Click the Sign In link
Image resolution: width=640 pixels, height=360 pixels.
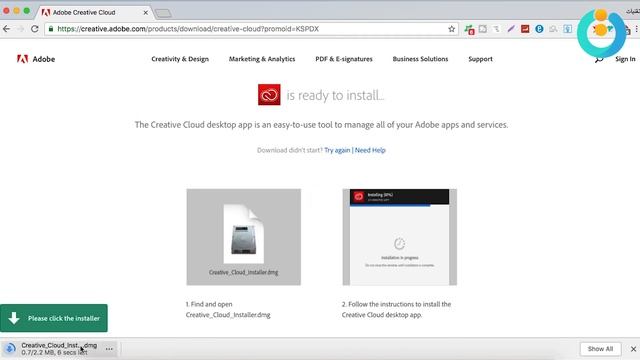point(625,59)
